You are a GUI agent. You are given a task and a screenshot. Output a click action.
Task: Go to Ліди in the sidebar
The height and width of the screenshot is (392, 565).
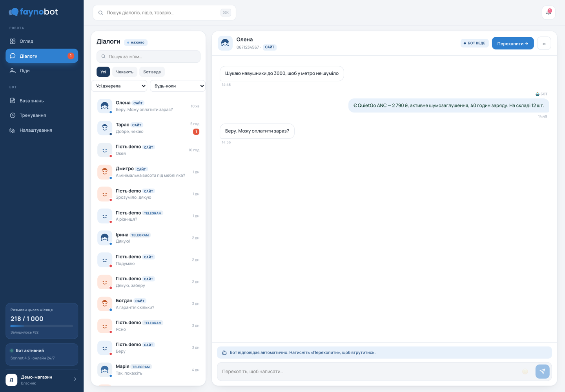click(42, 71)
